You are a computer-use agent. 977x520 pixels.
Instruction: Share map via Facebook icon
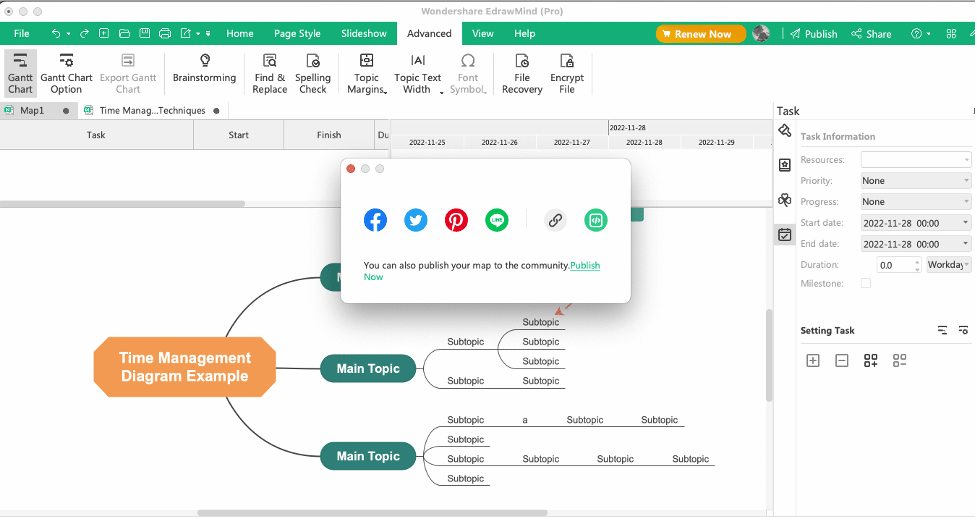pos(375,220)
